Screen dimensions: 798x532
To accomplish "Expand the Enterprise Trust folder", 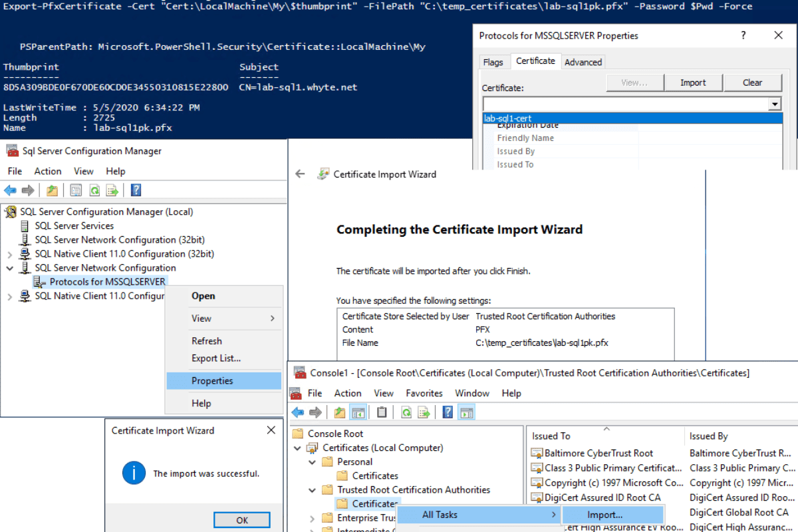I will pos(313,518).
